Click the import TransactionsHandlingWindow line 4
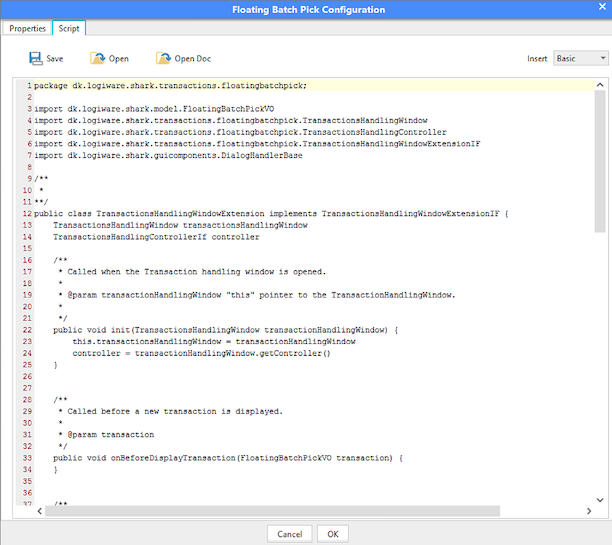Image resolution: width=612 pixels, height=545 pixels. (231, 120)
